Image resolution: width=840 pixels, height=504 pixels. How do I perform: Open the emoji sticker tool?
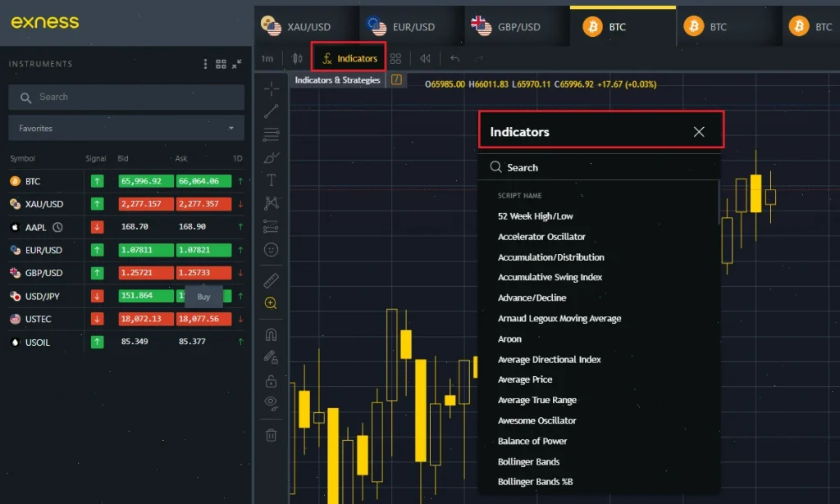272,250
